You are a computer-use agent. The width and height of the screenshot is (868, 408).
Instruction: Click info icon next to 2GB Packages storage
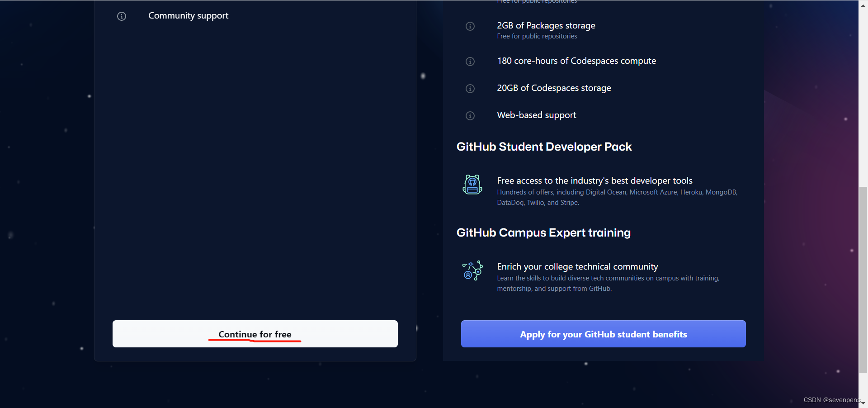click(x=470, y=26)
